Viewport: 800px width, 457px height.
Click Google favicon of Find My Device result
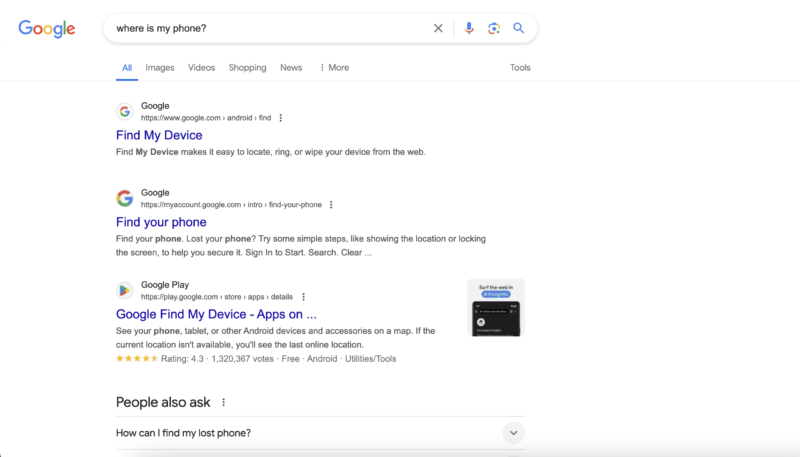pos(124,111)
